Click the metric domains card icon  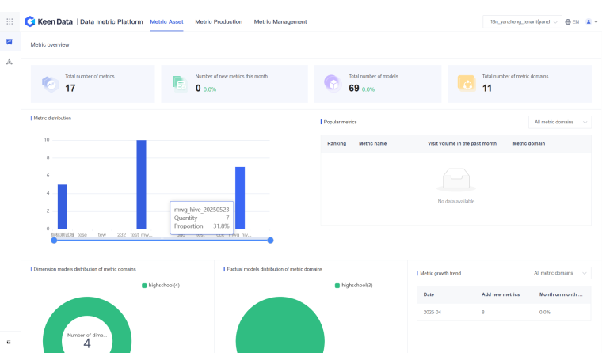tap(467, 83)
